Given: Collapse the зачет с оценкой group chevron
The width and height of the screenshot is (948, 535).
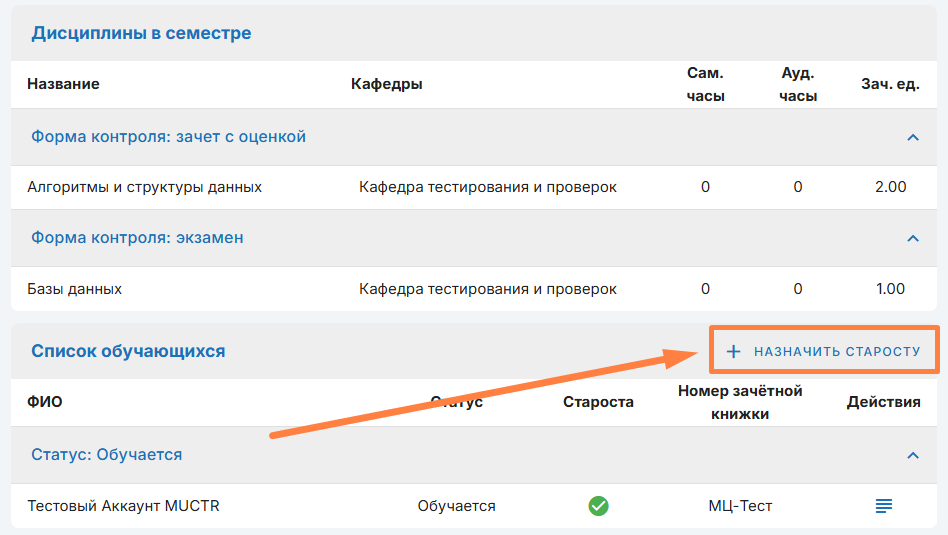Looking at the screenshot, I should coord(912,137).
